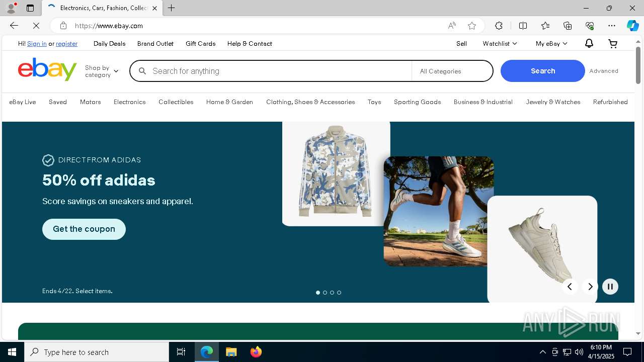This screenshot has height=362, width=644.
Task: Enable split screen view
Action: [x=523, y=26]
